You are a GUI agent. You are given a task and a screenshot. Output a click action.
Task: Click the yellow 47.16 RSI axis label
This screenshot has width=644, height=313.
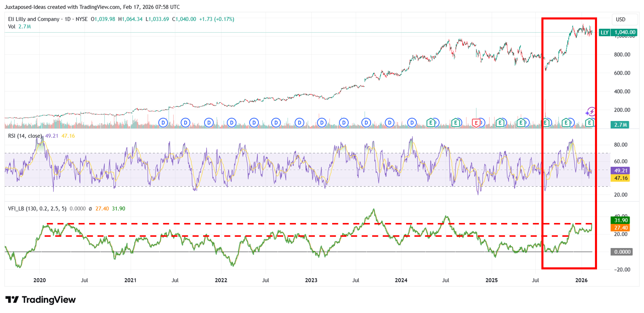[x=620, y=178]
